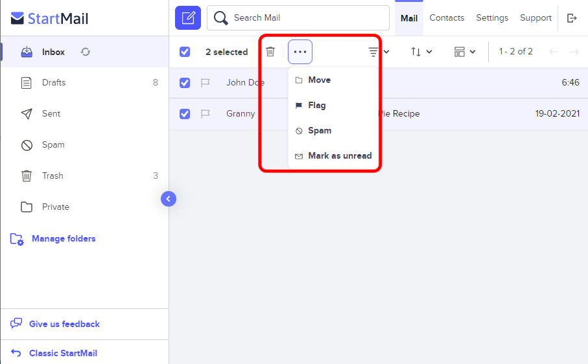Click the Trash bin icon in sidebar
Image resolution: width=588 pixels, height=364 pixels.
(x=26, y=176)
